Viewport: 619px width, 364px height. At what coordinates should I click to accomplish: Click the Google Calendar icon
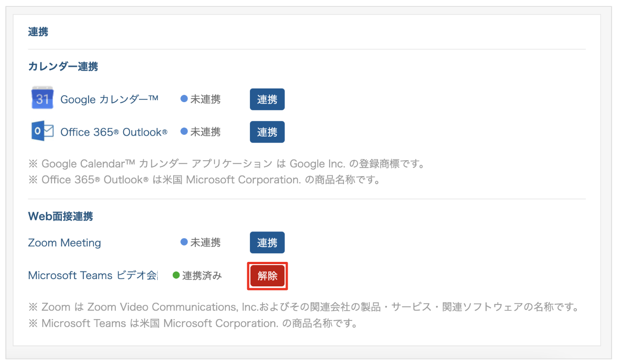tap(42, 98)
